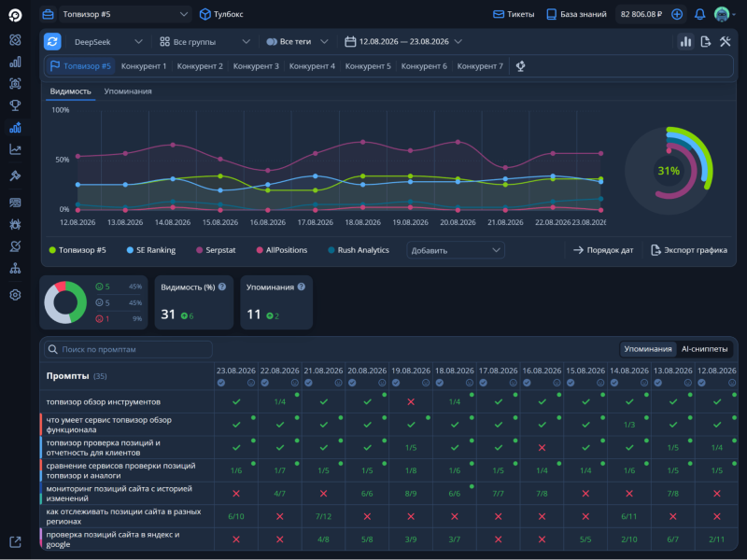
Task: Expand the Все теги dropdown
Action: pyautogui.click(x=297, y=42)
